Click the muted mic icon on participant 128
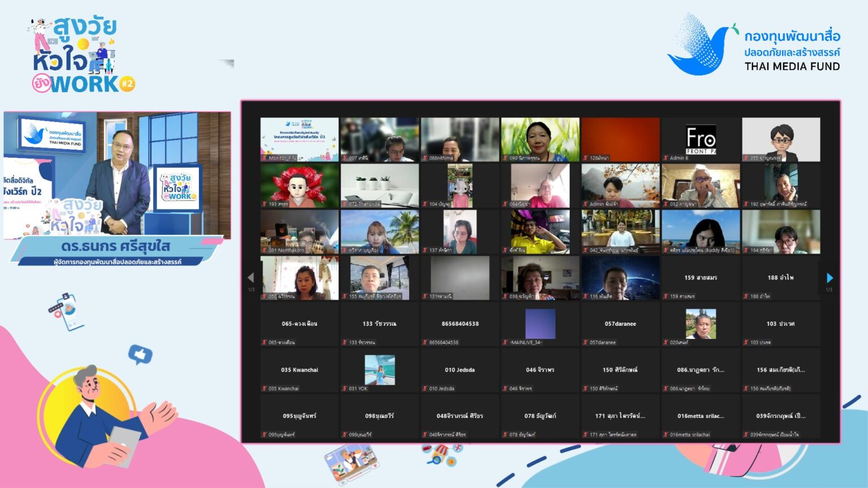868x488 pixels. (585, 158)
